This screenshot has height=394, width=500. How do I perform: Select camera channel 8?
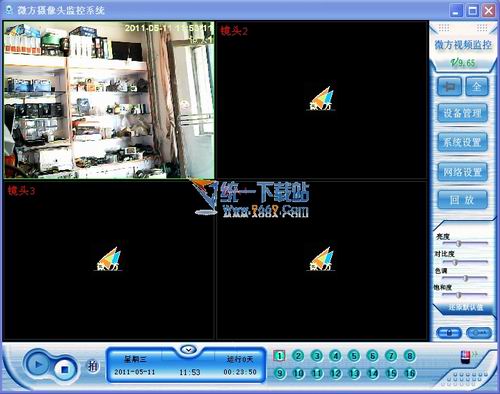(410, 356)
